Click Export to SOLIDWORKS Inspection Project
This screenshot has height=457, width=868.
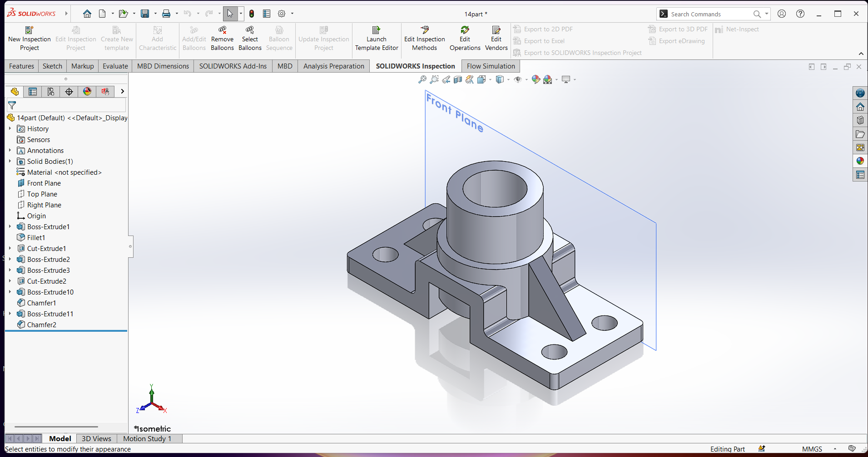pyautogui.click(x=577, y=53)
